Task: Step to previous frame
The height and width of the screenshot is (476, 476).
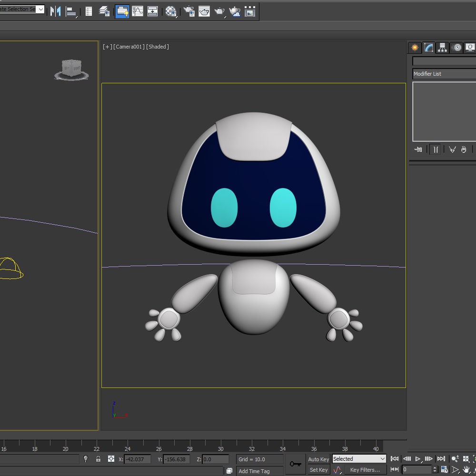Action: 407,459
